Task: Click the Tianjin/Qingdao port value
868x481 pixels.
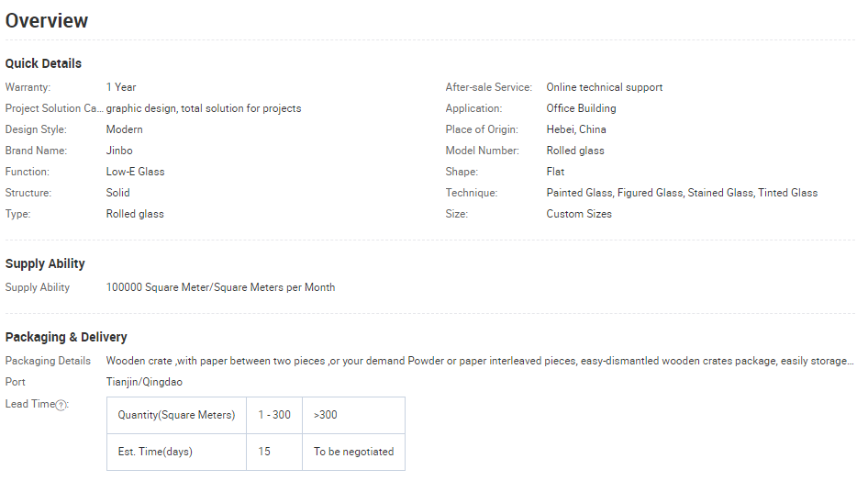Action: (x=144, y=382)
